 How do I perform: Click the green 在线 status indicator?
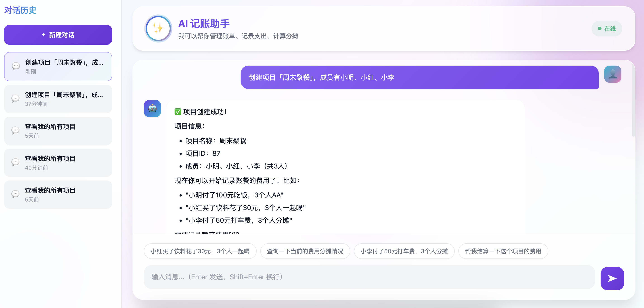tap(606, 29)
